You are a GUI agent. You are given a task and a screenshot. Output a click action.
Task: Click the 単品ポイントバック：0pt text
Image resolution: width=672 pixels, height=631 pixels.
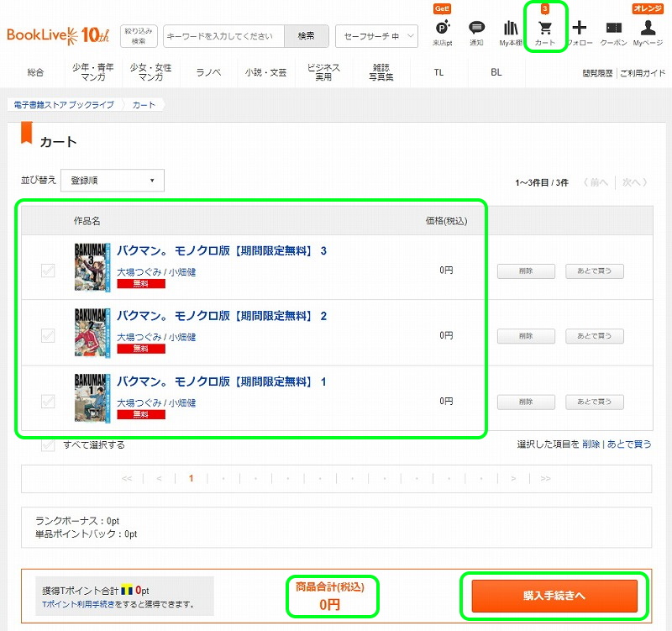point(87,534)
